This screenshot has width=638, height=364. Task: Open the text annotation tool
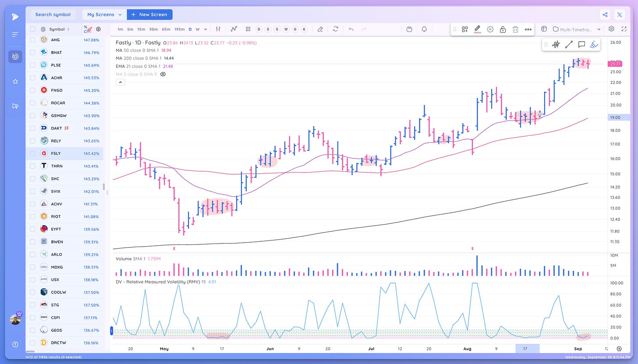tap(581, 45)
